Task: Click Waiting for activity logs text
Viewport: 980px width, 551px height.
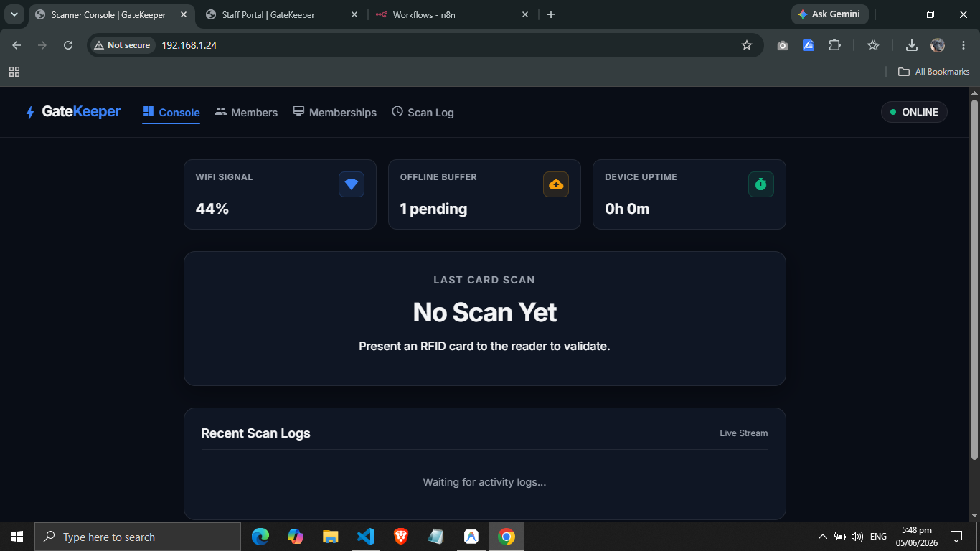Action: [x=484, y=482]
